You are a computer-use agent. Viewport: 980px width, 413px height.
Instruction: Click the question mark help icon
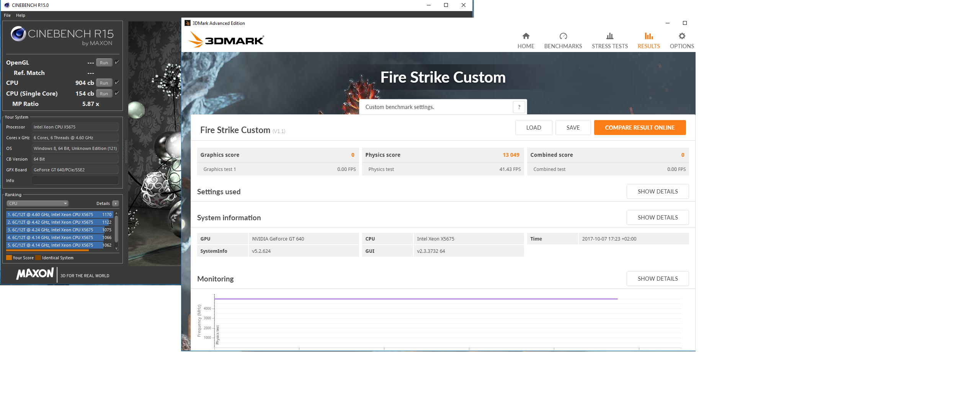tap(519, 107)
